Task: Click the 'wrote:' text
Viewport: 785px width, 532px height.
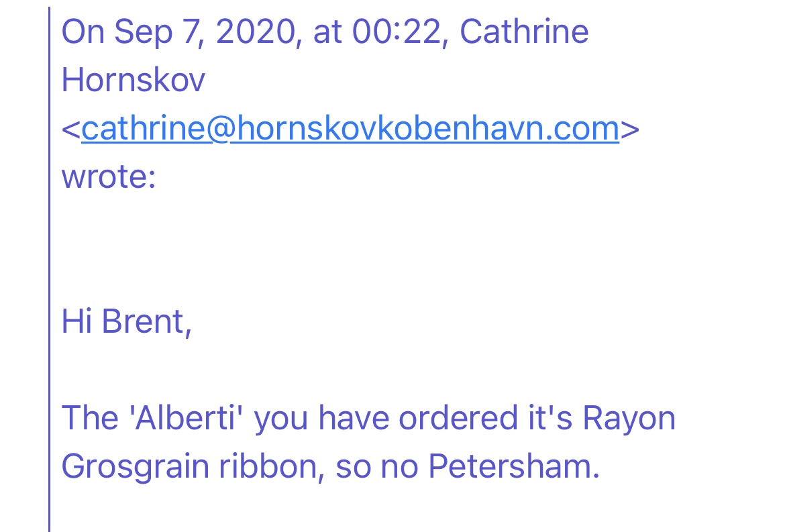Action: [109, 176]
